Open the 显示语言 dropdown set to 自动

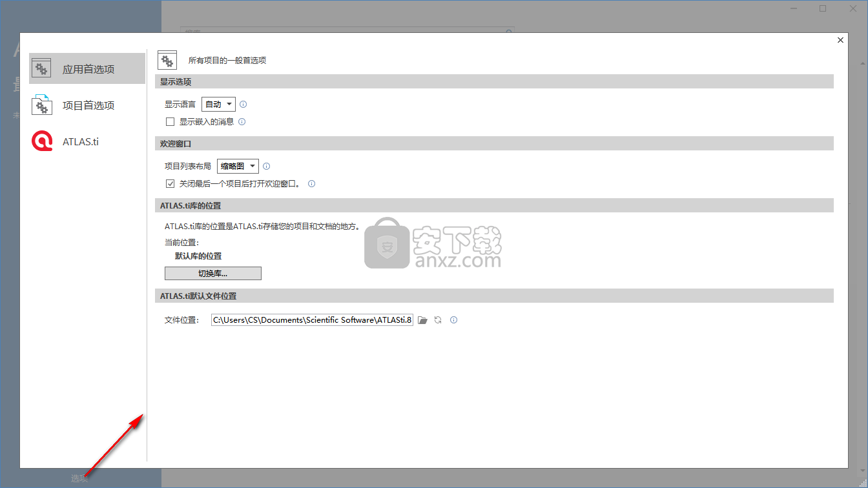(218, 104)
